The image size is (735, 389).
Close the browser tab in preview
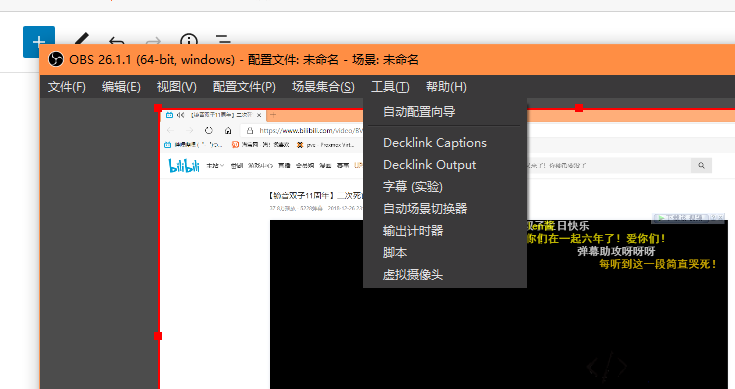point(259,115)
